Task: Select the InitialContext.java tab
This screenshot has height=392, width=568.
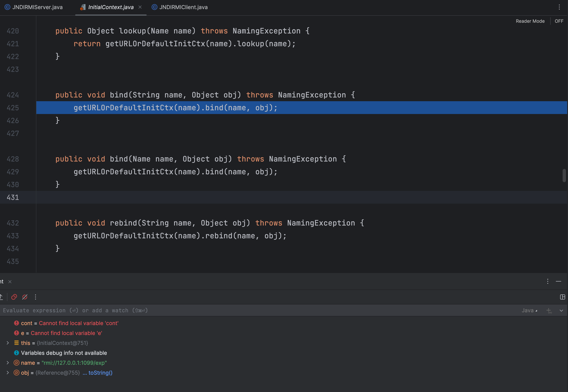Action: (111, 7)
